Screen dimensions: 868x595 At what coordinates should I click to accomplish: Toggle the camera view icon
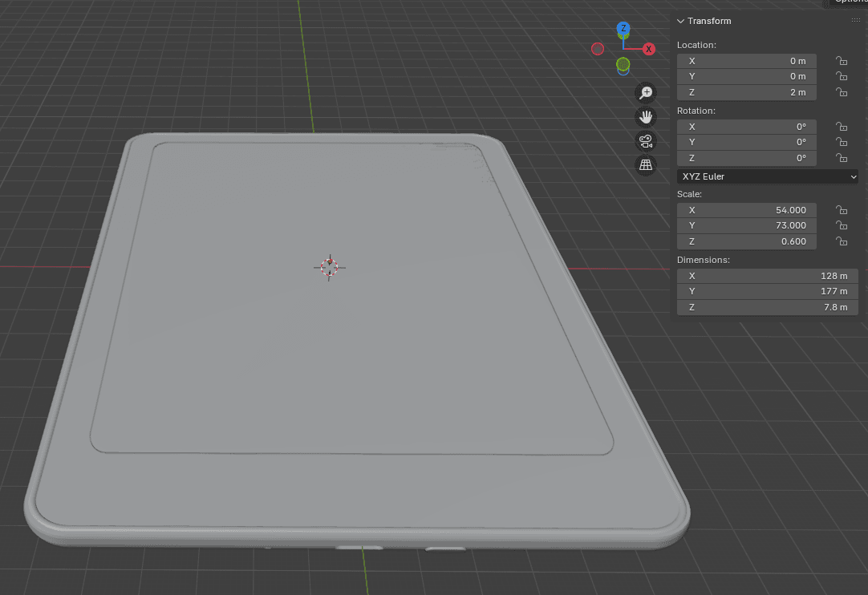646,141
